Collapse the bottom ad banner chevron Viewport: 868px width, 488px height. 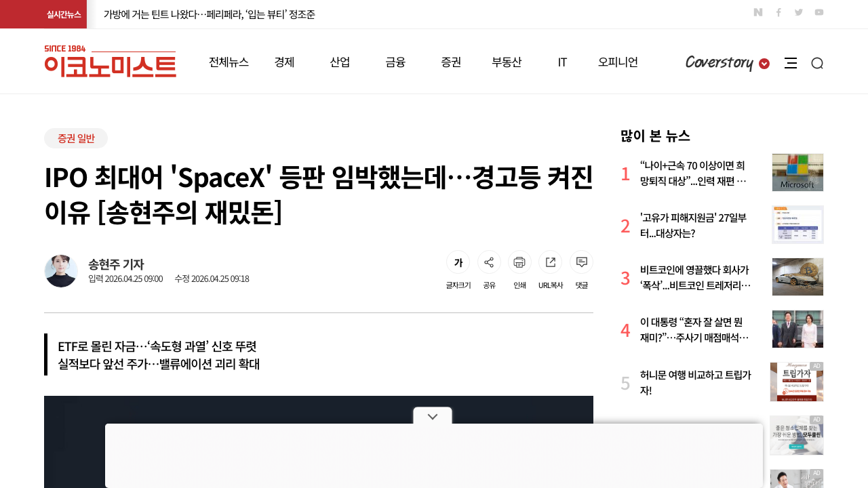pyautogui.click(x=433, y=415)
